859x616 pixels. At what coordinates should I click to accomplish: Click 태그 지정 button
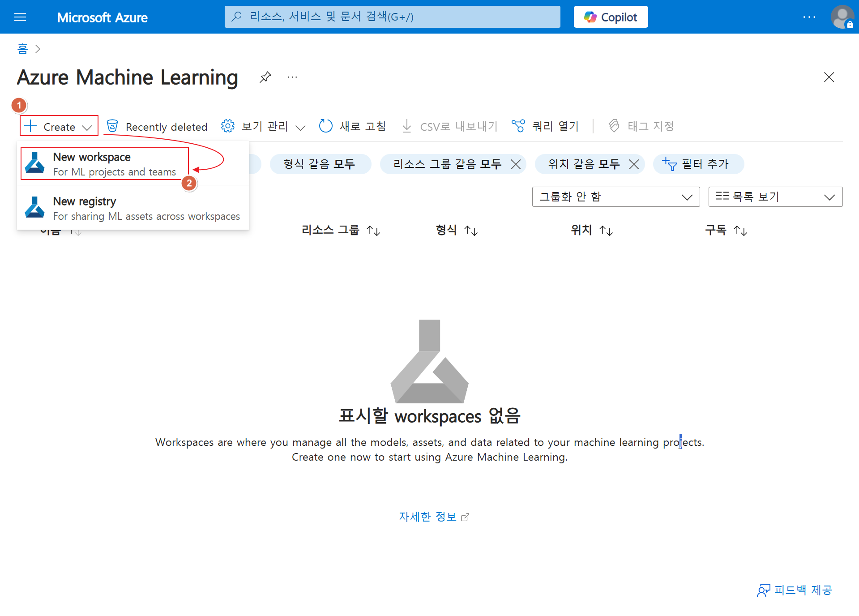click(x=641, y=126)
